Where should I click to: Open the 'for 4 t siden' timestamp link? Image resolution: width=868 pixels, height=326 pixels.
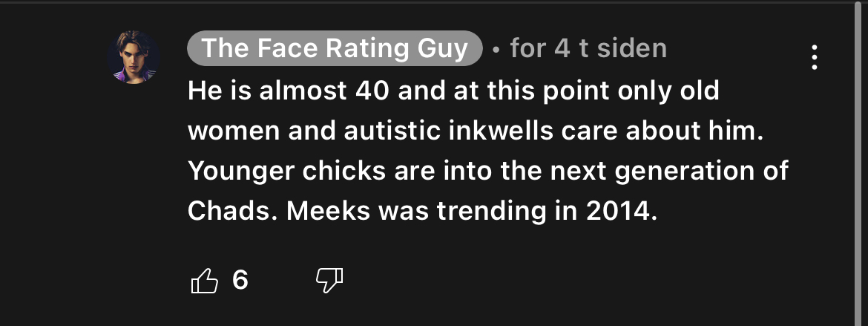[588, 48]
